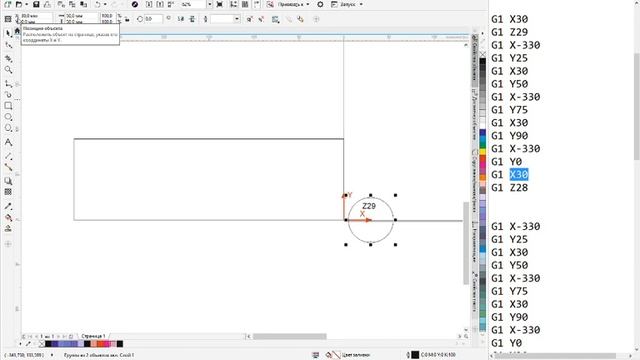Click the Import icon
The height and width of the screenshot is (360, 640).
tap(149, 4)
